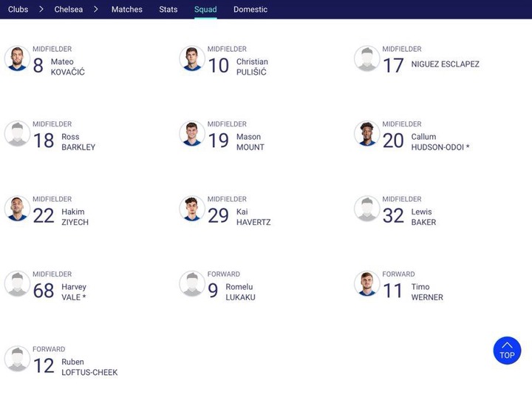
Task: Click the FORWARD label above Lukaku
Action: (x=224, y=274)
